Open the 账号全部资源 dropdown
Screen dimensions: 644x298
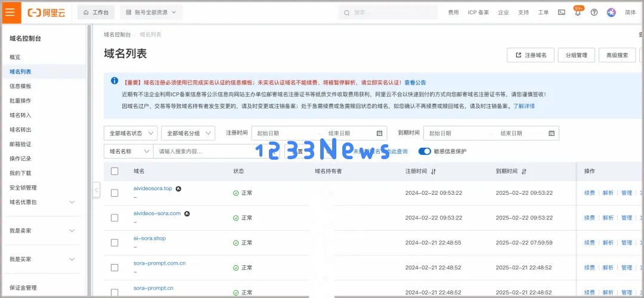click(x=151, y=13)
